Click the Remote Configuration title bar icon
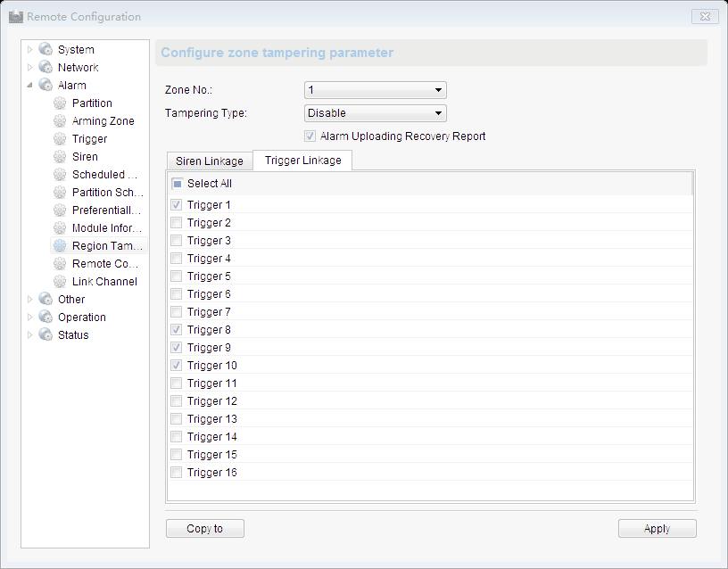 click(x=16, y=17)
